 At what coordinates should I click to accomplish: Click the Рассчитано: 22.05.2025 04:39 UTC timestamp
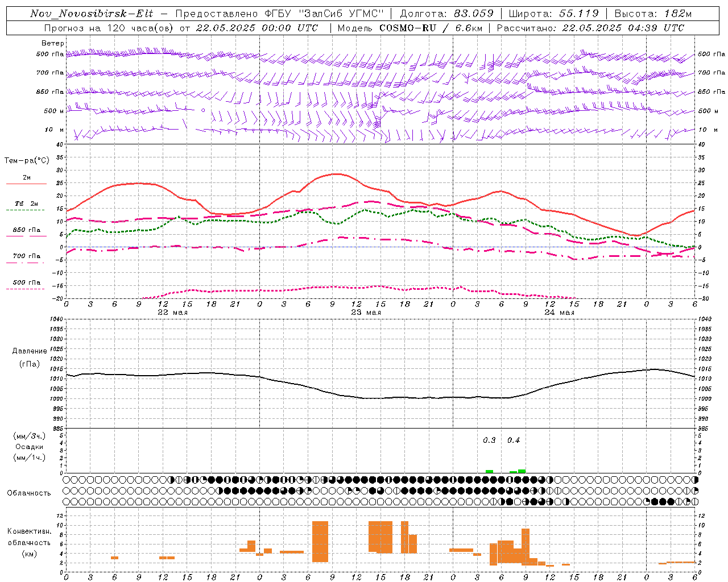[x=590, y=28]
